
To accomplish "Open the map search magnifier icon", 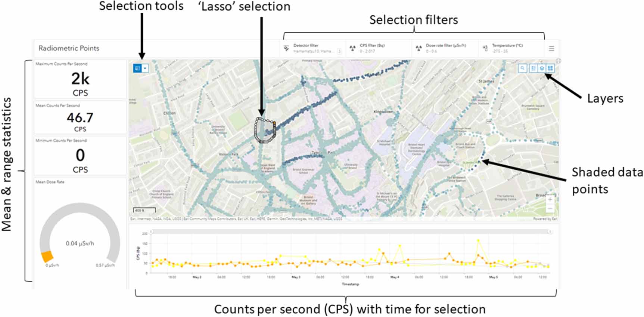I will pyautogui.click(x=523, y=69).
